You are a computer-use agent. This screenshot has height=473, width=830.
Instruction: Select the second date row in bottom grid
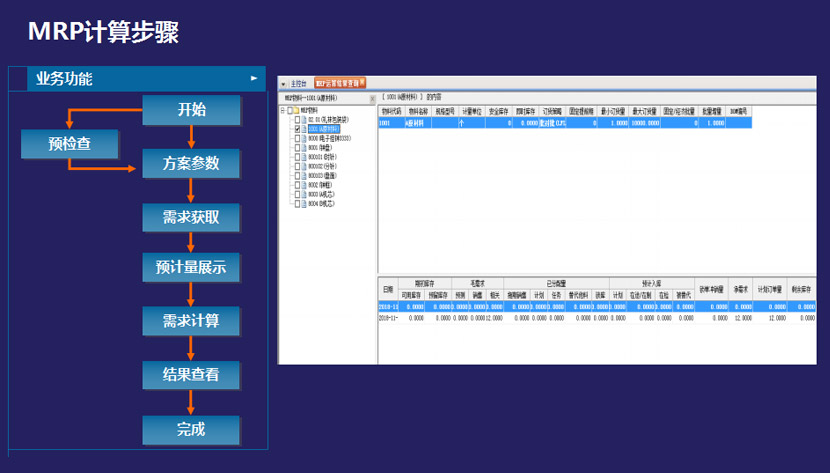[387, 317]
